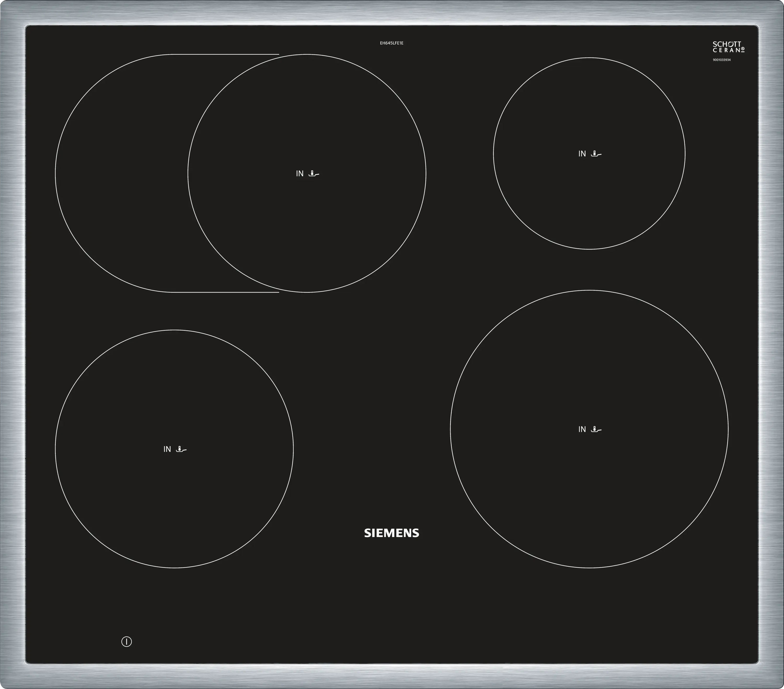Click the pan icon in bottom-left zone
Screen dimensions: 784x689
(x=181, y=449)
